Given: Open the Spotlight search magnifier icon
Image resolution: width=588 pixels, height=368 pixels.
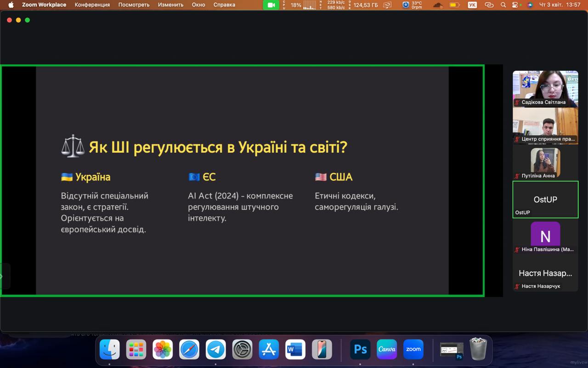Looking at the screenshot, I should (503, 5).
